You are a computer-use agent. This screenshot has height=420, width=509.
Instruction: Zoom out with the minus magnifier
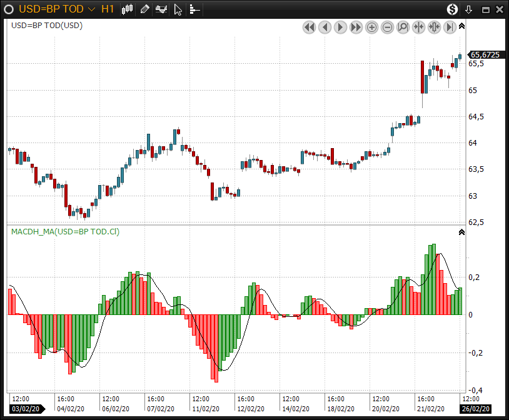(x=387, y=27)
